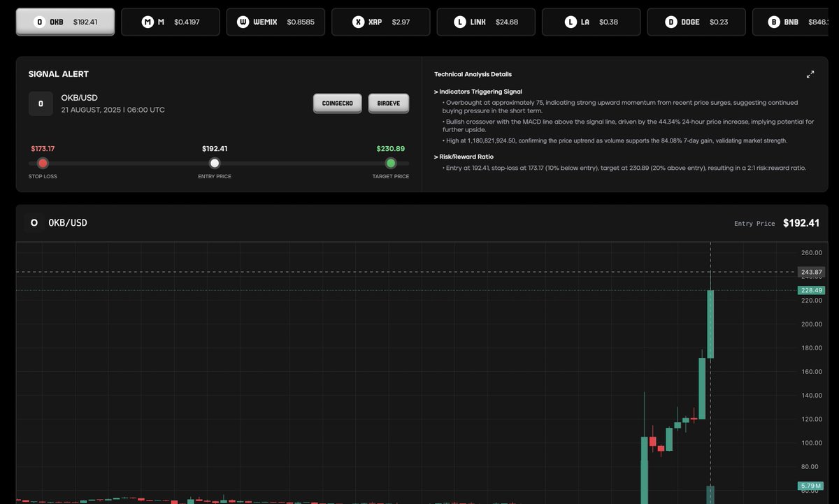Viewport: 839px width, 504px height.
Task: Click the chart header Entry Price $192.41
Action: [x=777, y=223]
